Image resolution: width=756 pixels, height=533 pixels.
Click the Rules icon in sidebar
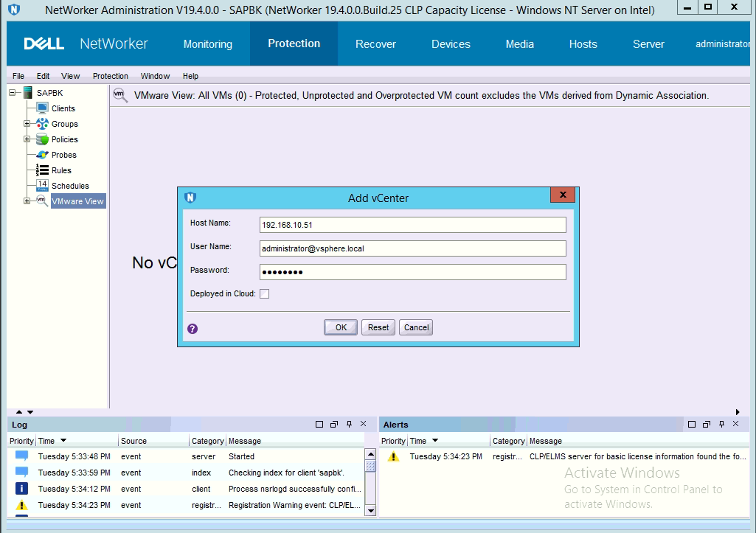[x=42, y=170]
